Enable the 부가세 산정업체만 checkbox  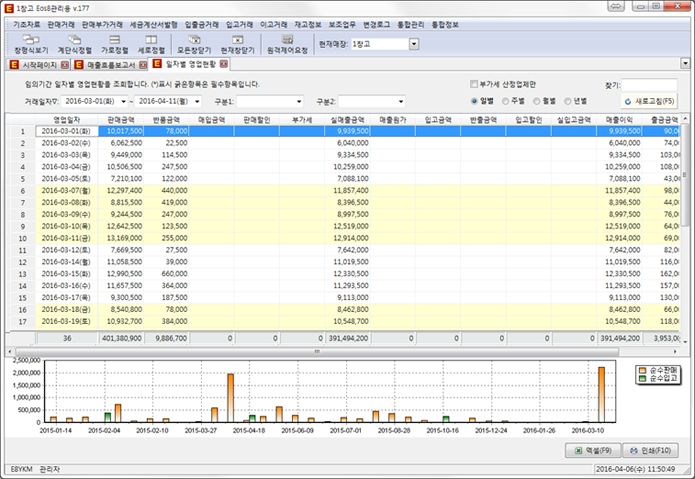click(x=474, y=84)
